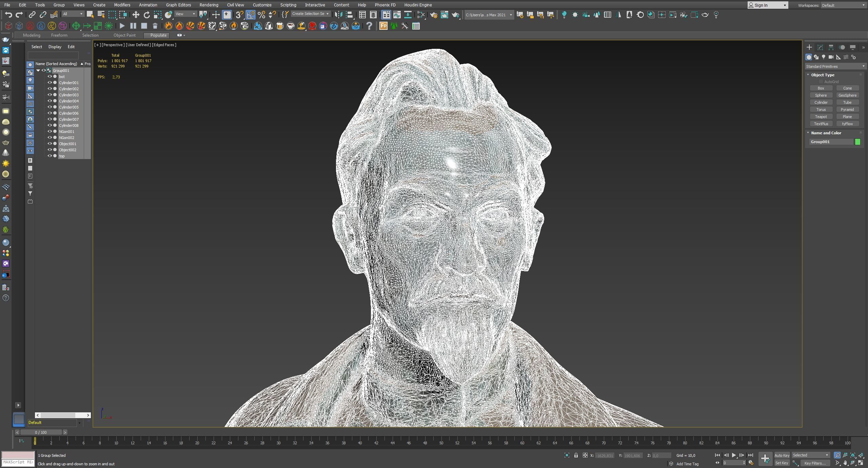Open the green object color swatch
The width and height of the screenshot is (868, 468).
tap(857, 142)
